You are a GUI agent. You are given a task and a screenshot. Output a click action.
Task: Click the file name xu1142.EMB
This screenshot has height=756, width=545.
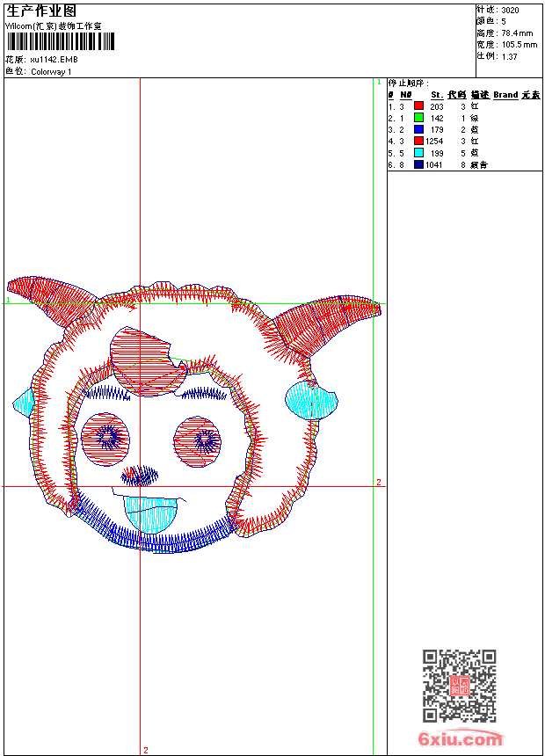(54, 60)
